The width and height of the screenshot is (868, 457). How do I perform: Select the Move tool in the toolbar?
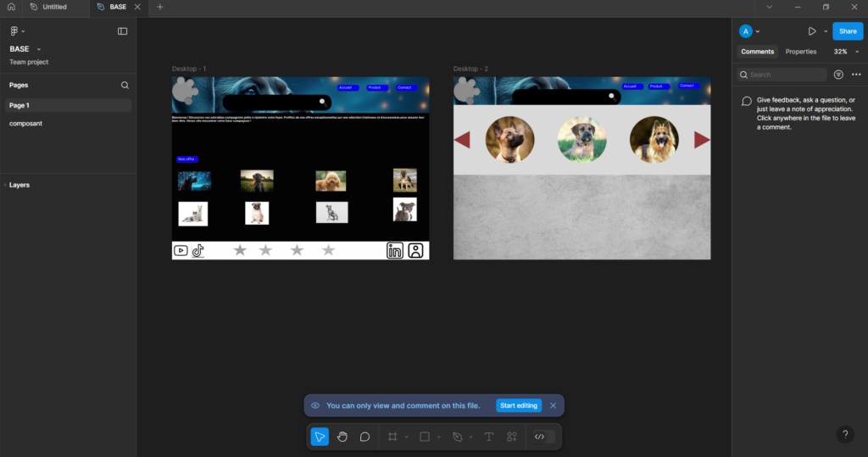(320, 437)
